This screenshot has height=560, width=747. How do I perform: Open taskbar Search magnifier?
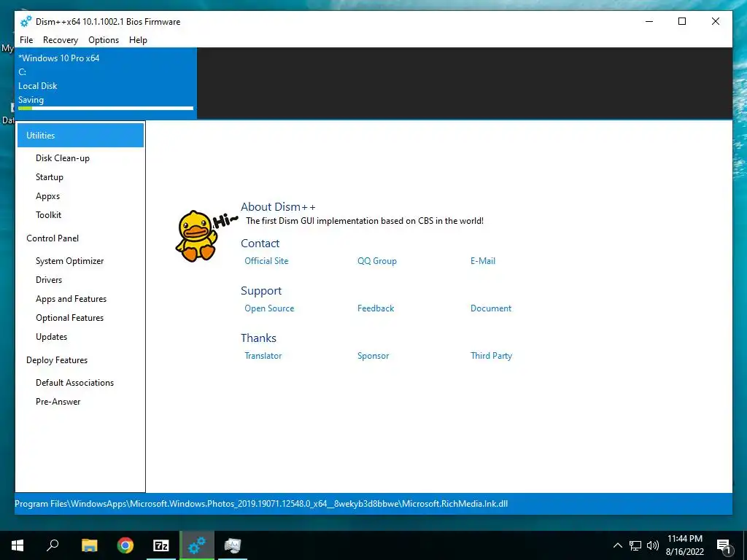pyautogui.click(x=53, y=545)
